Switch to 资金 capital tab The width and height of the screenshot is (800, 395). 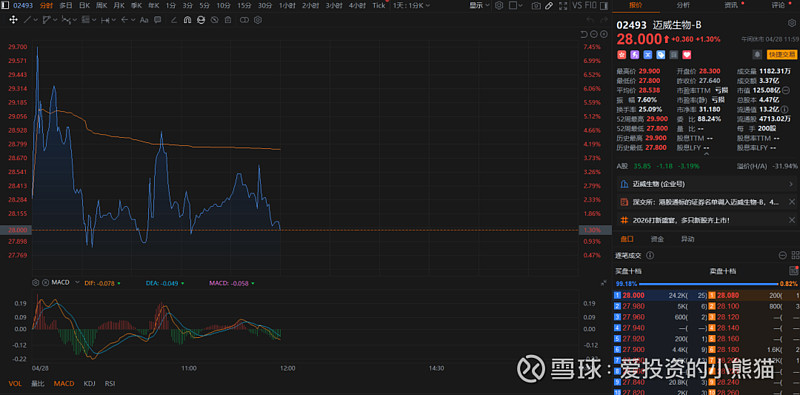tap(657, 239)
